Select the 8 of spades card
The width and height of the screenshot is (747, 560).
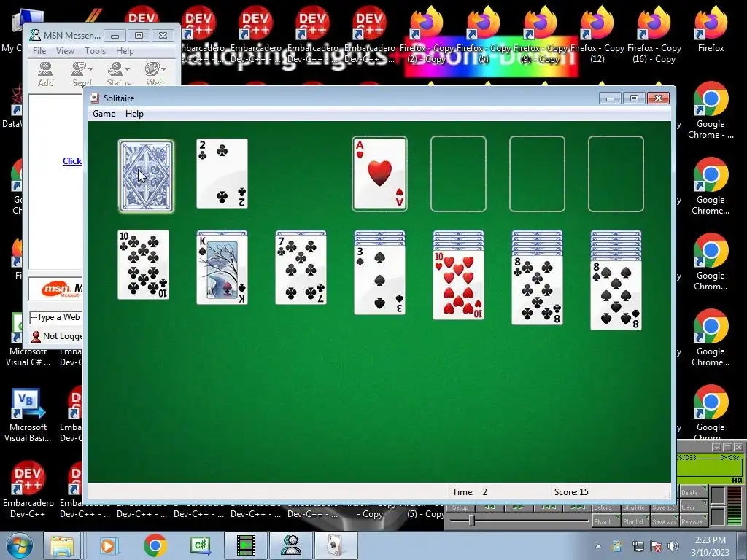pos(616,295)
